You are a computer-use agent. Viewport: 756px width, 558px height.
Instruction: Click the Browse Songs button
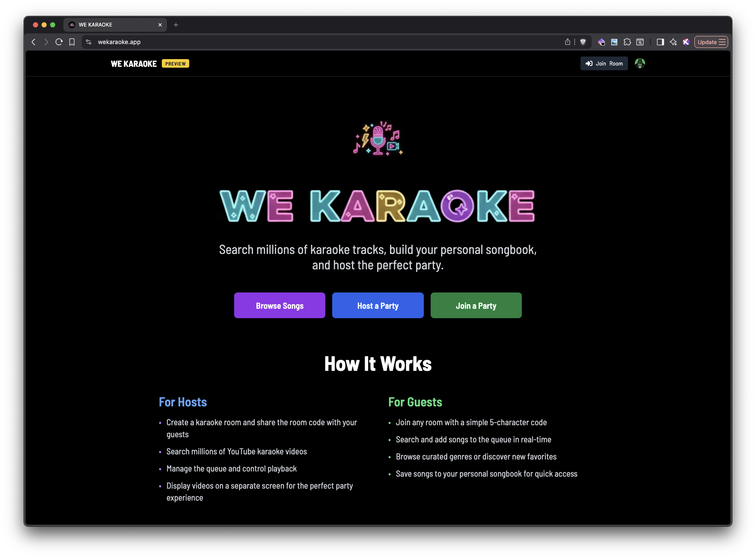280,305
